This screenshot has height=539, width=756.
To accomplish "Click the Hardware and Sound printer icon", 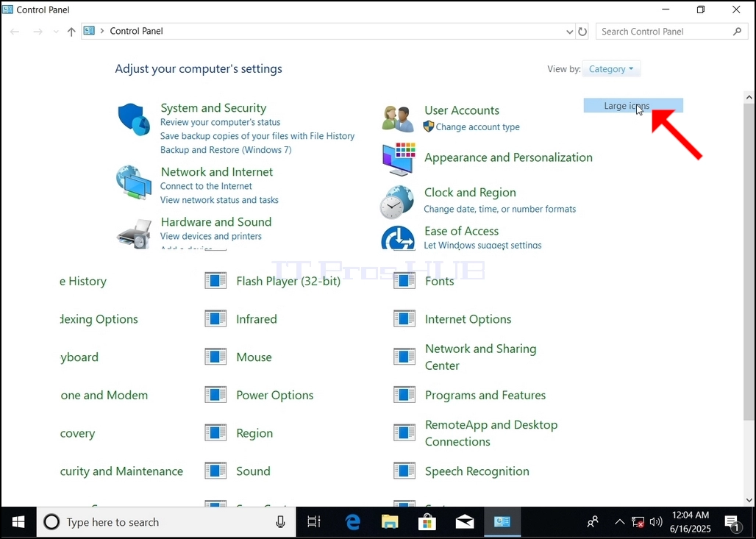I will click(134, 234).
